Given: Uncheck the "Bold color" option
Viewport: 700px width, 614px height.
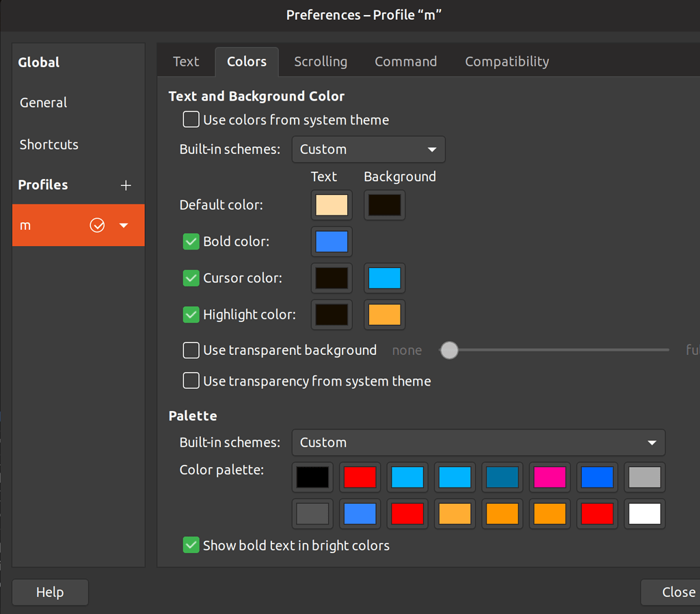Looking at the screenshot, I should point(191,241).
